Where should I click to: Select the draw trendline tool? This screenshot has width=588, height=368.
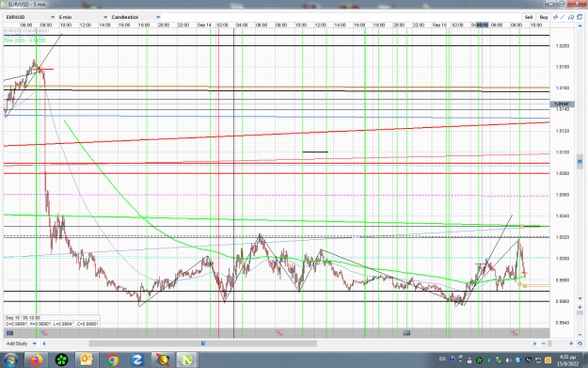563,17
